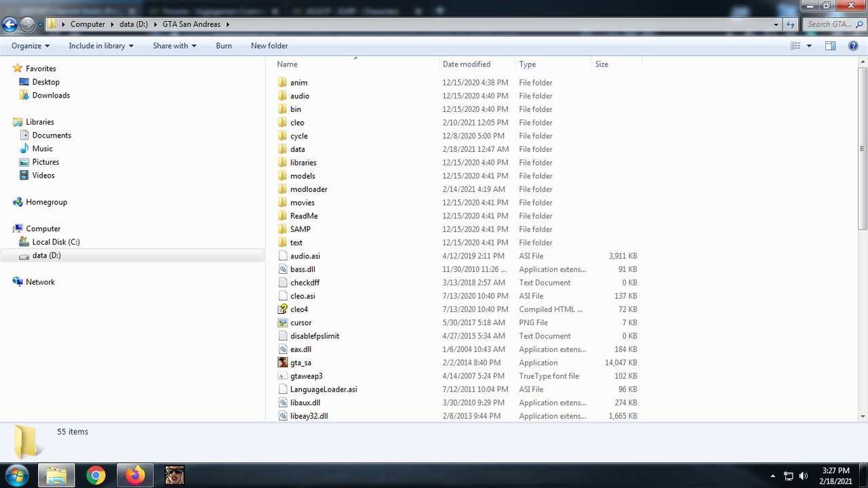The image size is (868, 488).
Task: Open the Documents library
Action: tap(52, 136)
